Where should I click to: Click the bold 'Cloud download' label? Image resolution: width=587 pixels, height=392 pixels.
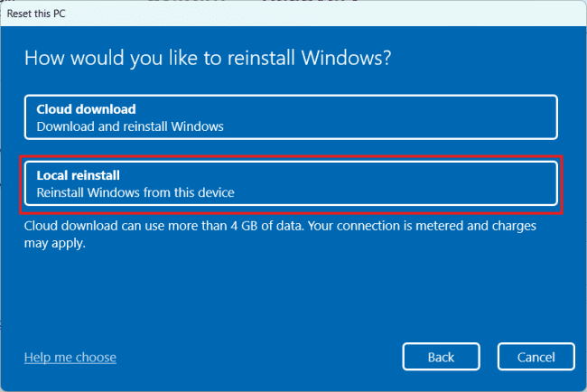tap(86, 109)
